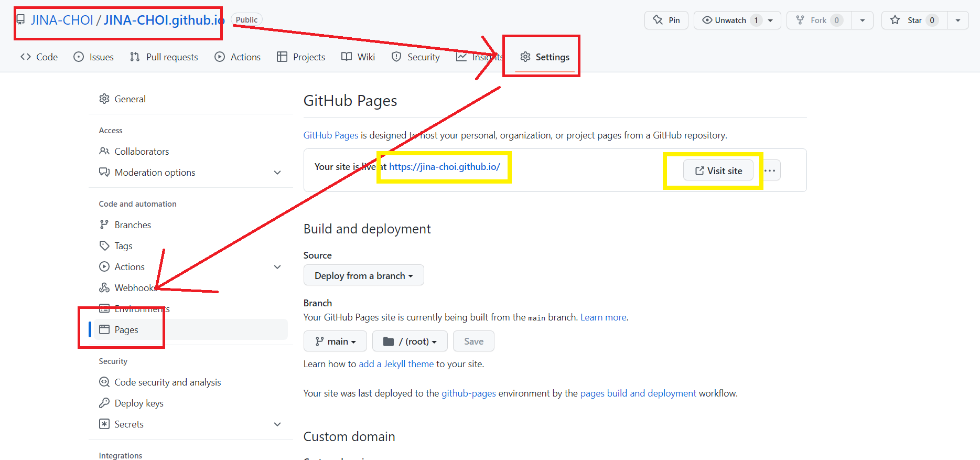The image size is (980, 460).
Task: Open the three-dots site options menu
Action: pyautogui.click(x=770, y=170)
